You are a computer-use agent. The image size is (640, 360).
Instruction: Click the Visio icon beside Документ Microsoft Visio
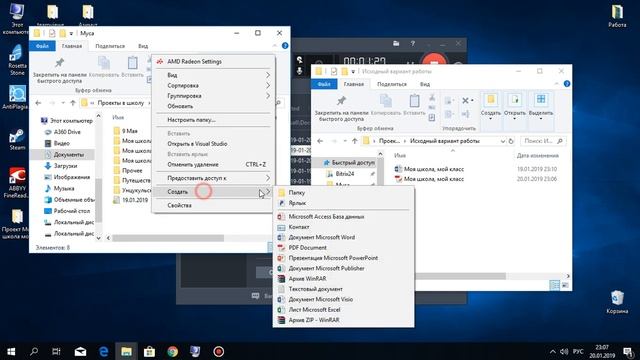coord(281,299)
